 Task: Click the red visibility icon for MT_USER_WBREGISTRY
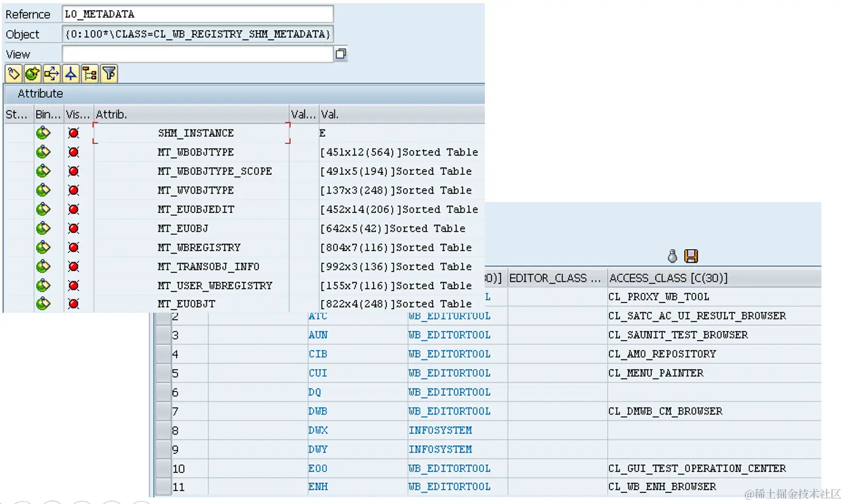[x=74, y=285]
